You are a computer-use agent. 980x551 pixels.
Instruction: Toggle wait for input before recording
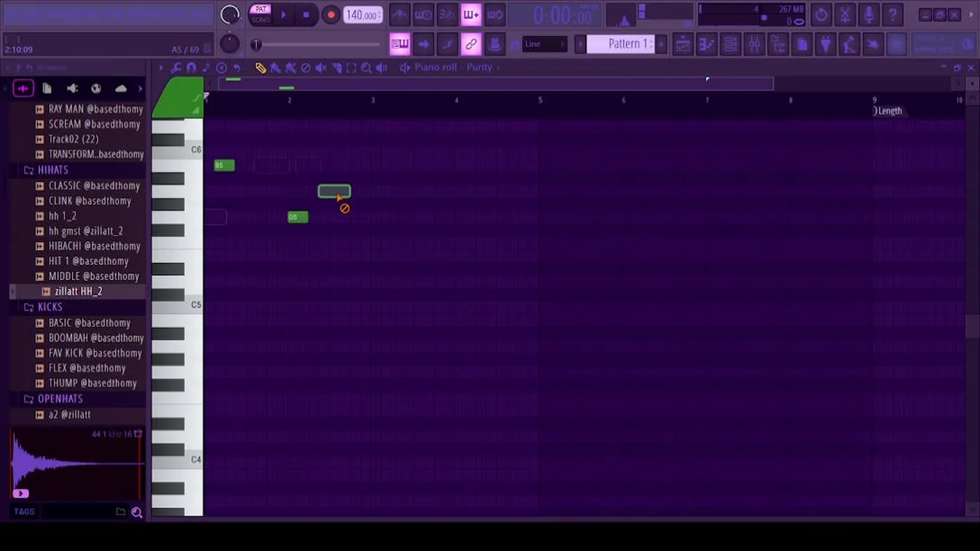(x=423, y=15)
